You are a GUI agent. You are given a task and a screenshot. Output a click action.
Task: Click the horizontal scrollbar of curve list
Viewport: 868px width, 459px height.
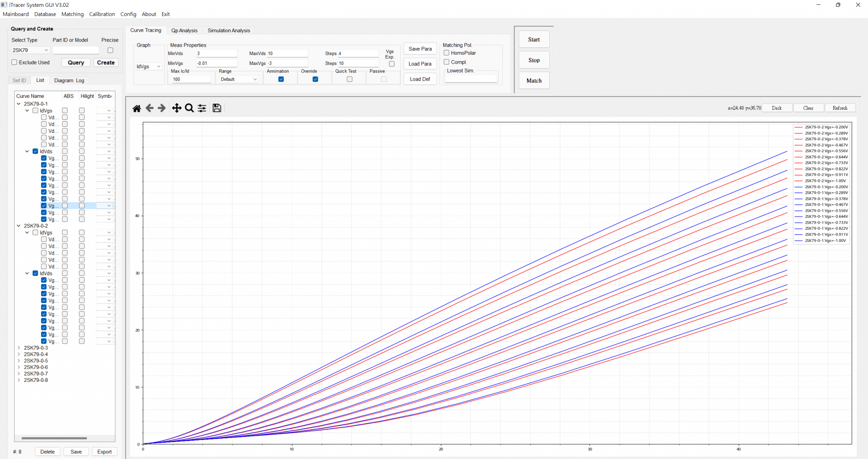point(54,438)
